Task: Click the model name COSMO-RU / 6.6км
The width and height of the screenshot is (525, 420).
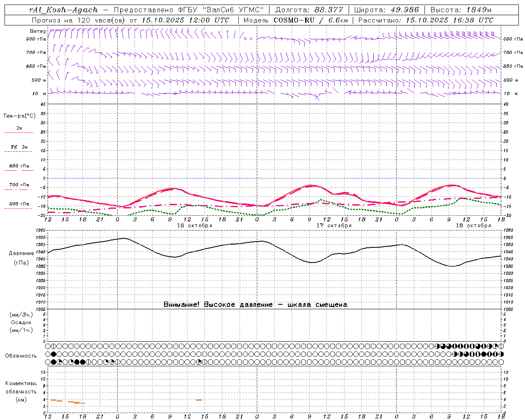Action: point(310,20)
